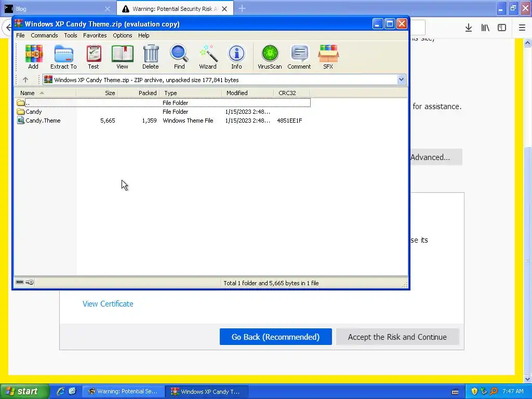Open the Help menu
This screenshot has height=399, width=532.
(143, 35)
